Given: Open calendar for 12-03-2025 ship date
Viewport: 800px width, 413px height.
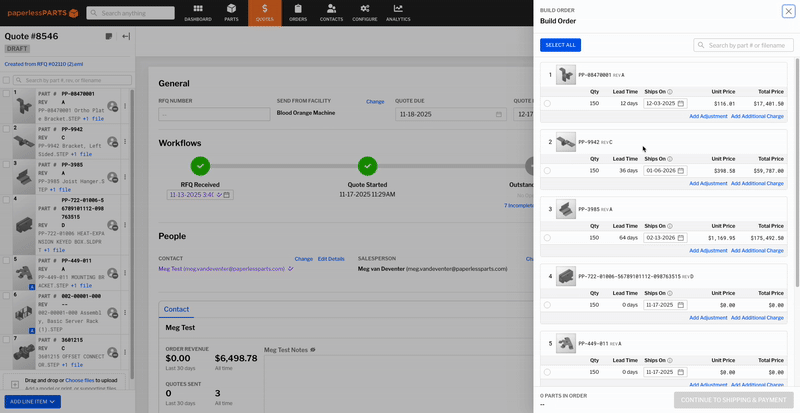Looking at the screenshot, I should tap(681, 103).
